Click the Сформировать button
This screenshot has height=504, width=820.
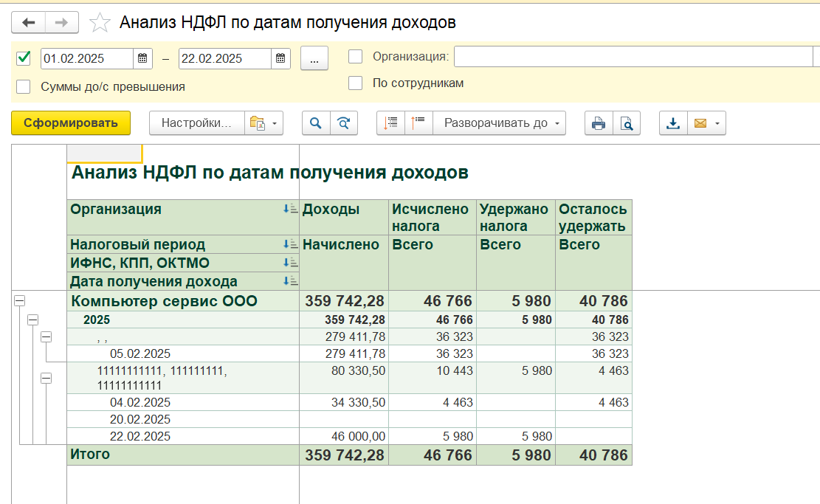point(71,123)
